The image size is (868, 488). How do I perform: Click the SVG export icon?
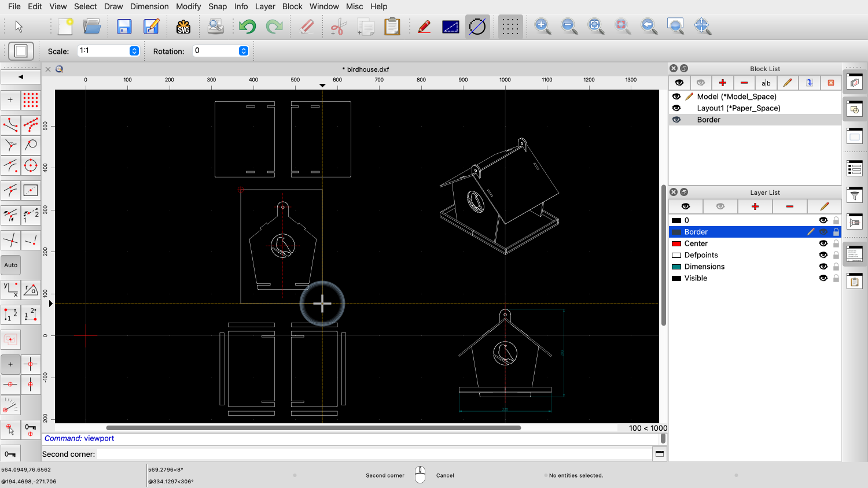(x=183, y=27)
